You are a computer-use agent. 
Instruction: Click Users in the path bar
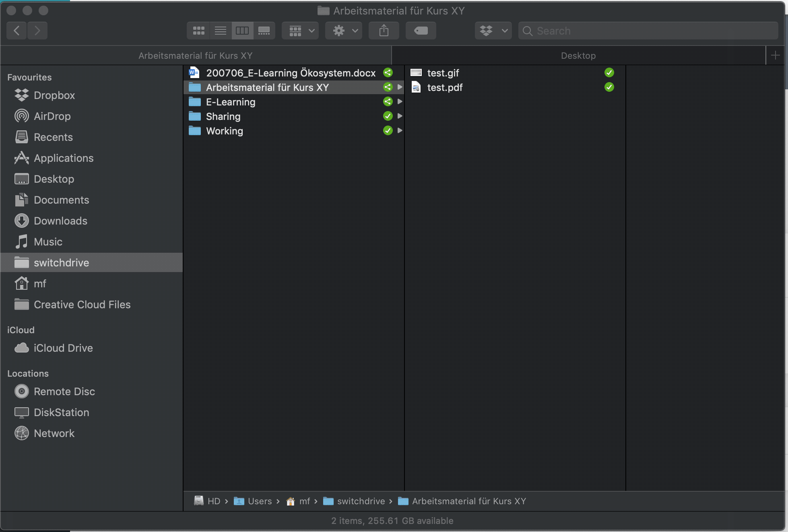coord(260,501)
